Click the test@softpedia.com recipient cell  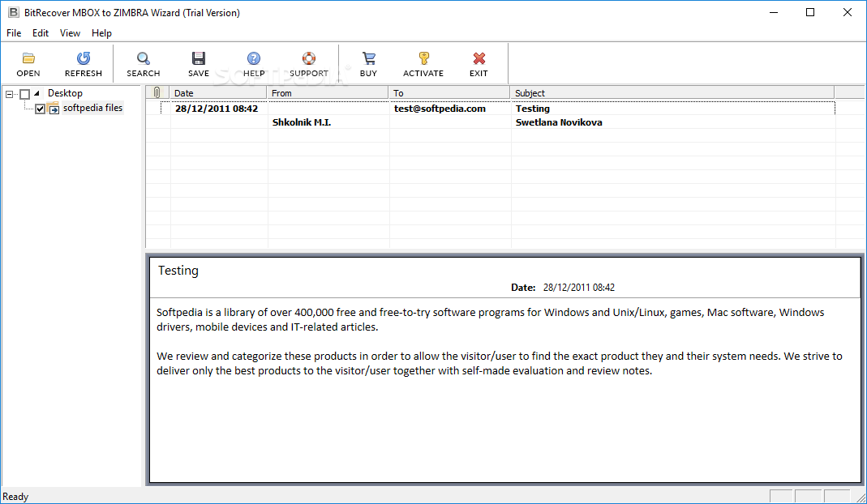[440, 109]
